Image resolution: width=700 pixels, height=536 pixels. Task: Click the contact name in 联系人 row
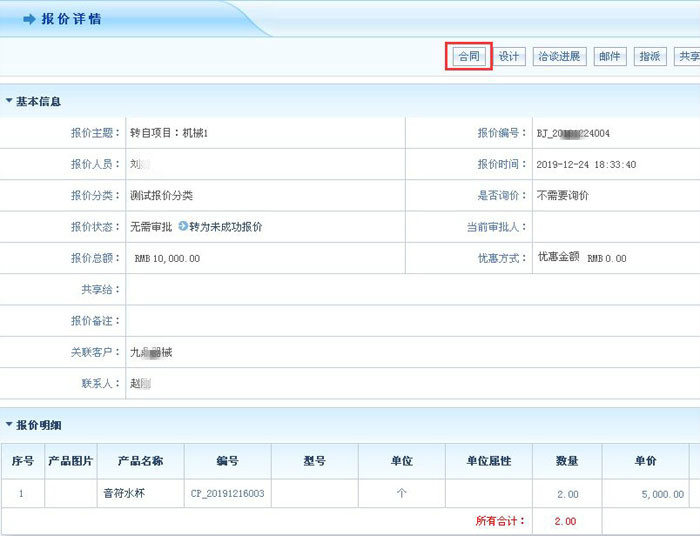pos(140,383)
